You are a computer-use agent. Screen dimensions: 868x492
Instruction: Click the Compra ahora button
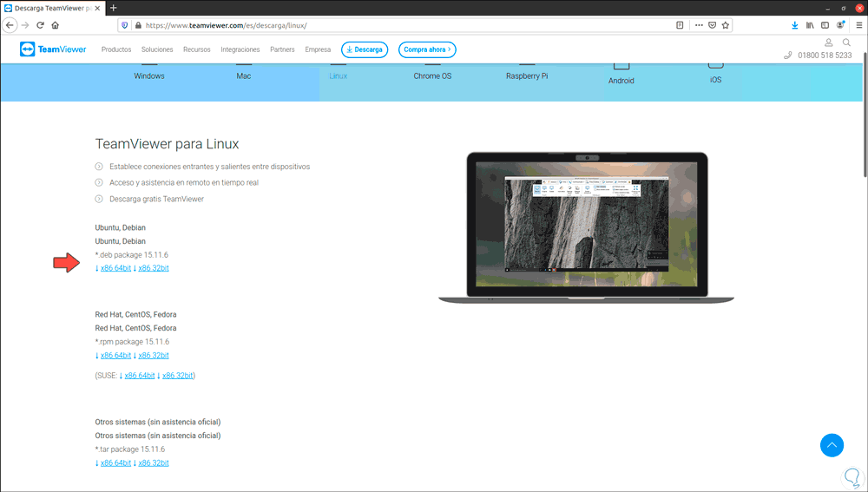click(427, 49)
